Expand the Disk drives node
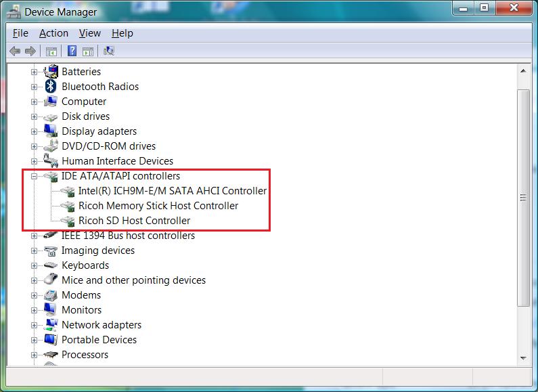 pyautogui.click(x=34, y=116)
